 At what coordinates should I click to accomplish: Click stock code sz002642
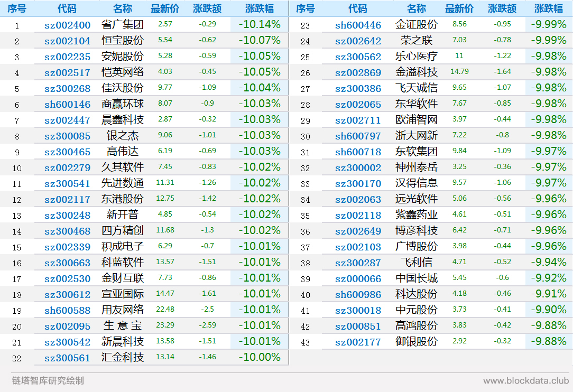point(358,41)
